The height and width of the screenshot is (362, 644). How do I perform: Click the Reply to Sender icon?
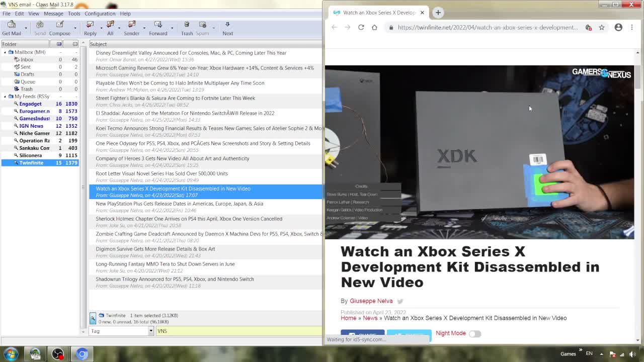131,28
